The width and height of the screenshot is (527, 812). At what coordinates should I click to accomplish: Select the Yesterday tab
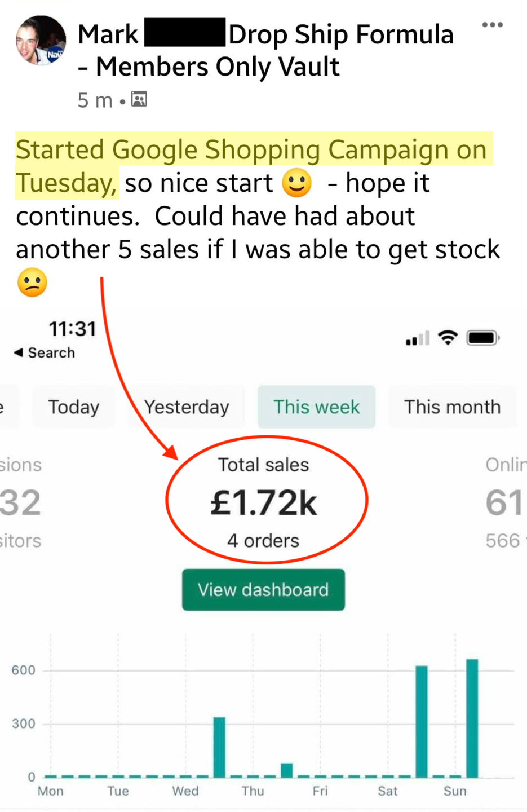pyautogui.click(x=187, y=407)
